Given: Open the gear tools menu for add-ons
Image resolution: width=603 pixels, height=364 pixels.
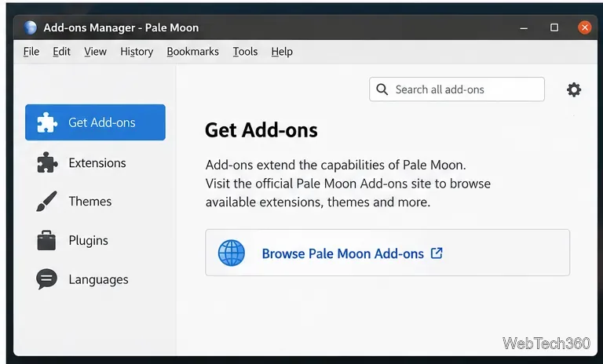Looking at the screenshot, I should click(574, 89).
